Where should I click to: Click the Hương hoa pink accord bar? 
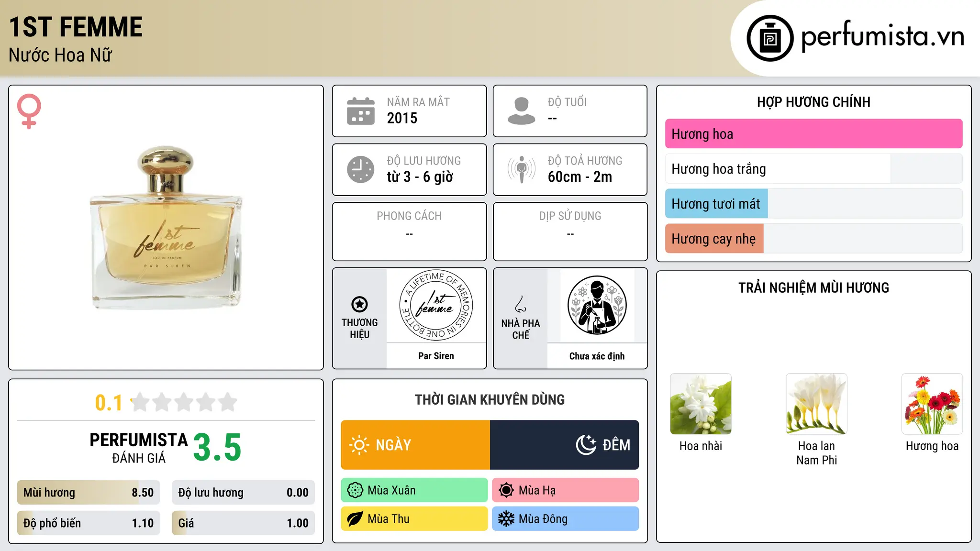[813, 134]
